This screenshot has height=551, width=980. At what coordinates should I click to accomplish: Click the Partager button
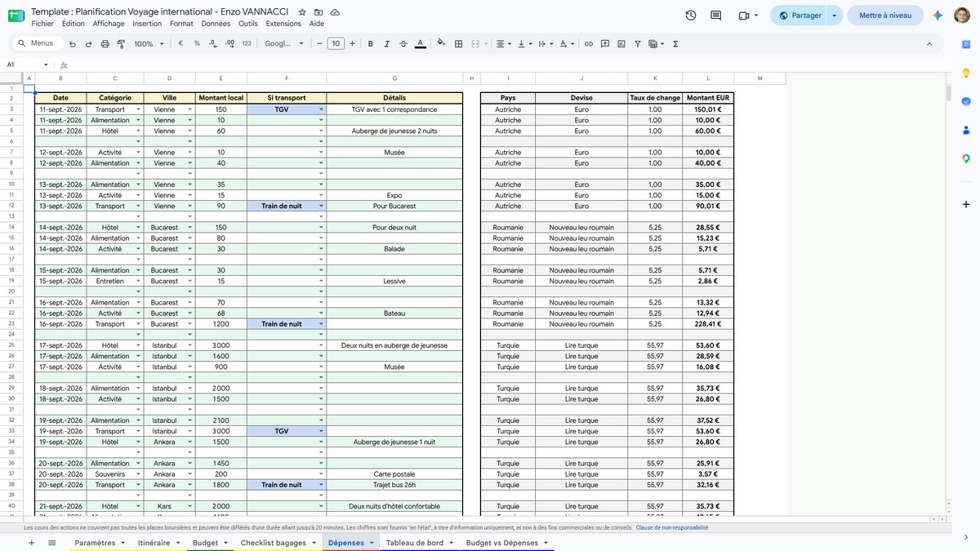point(800,16)
